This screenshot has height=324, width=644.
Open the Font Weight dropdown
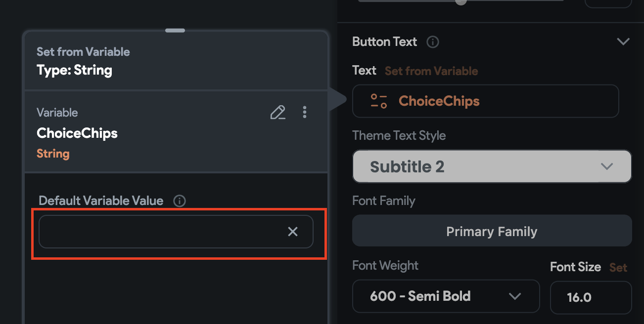coord(446,296)
